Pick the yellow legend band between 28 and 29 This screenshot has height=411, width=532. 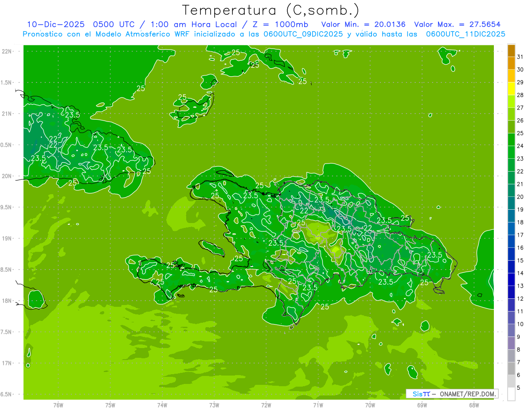511,90
